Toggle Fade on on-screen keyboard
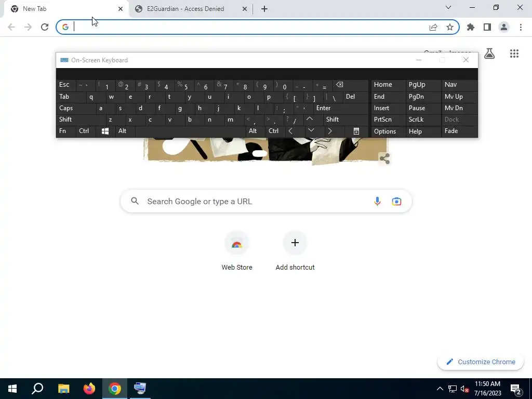 459,131
